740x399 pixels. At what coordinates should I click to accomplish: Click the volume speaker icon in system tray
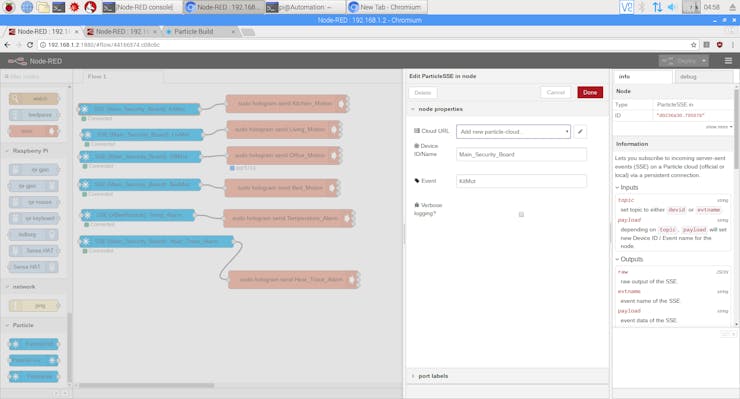tap(673, 7)
